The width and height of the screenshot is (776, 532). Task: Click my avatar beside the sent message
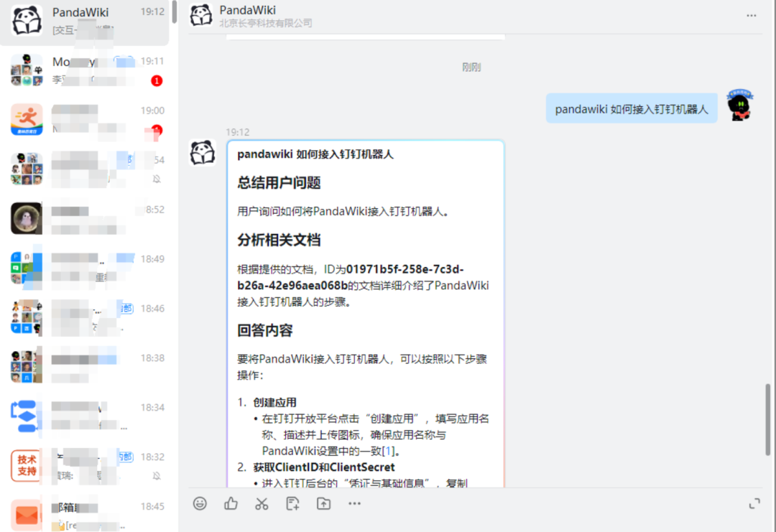(740, 105)
